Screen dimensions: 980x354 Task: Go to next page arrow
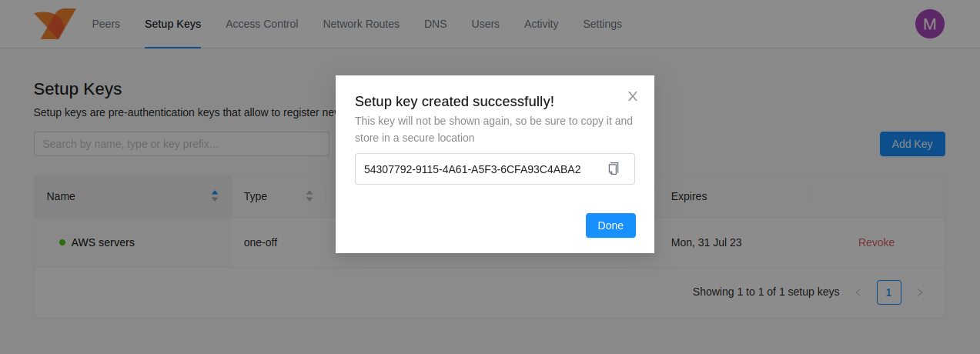(x=920, y=292)
